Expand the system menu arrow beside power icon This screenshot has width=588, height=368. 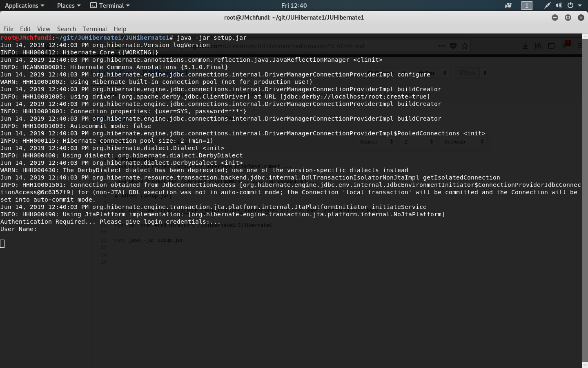[580, 5]
